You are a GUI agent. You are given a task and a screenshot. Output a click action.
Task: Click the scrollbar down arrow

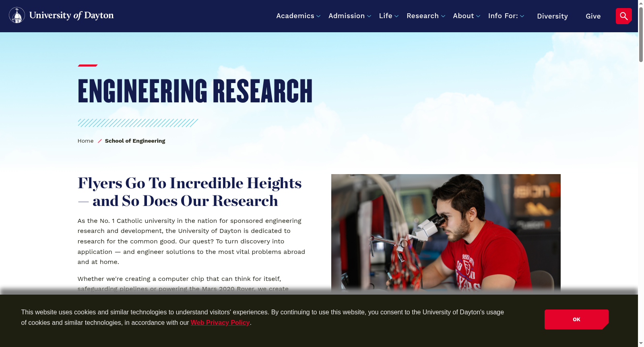(641, 344)
